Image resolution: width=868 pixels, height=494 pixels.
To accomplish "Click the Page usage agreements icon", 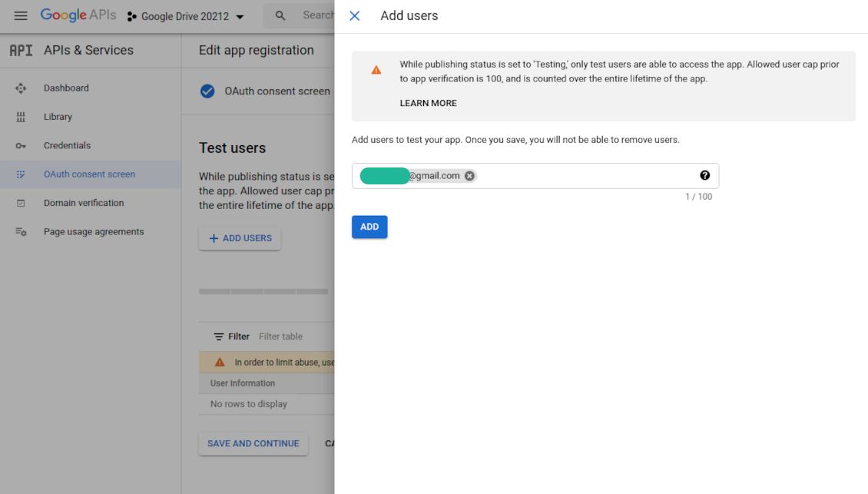I will 21,232.
